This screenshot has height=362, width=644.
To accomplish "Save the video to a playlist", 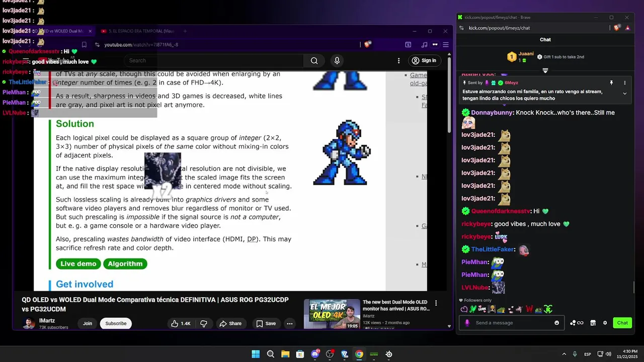I will point(266,323).
